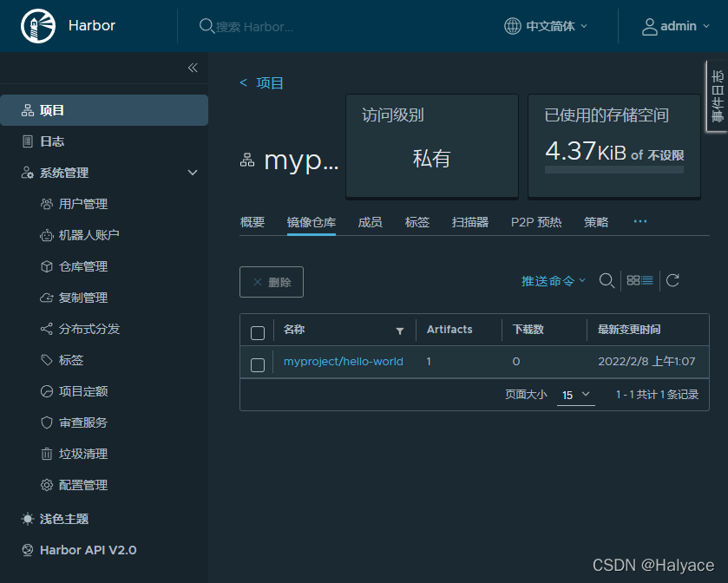728x583 pixels.
Task: Collapse the 系统管理 section chevron
Action: pos(193,173)
